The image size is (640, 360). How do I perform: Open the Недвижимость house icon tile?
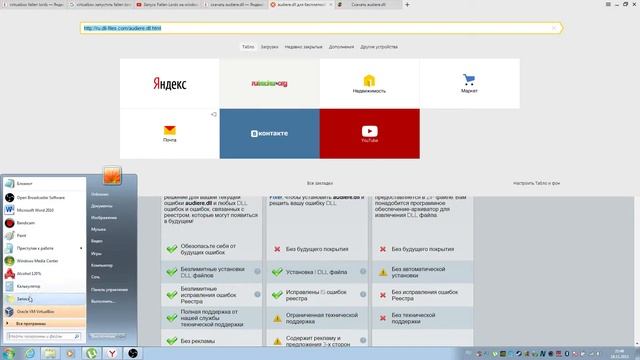coord(369,84)
